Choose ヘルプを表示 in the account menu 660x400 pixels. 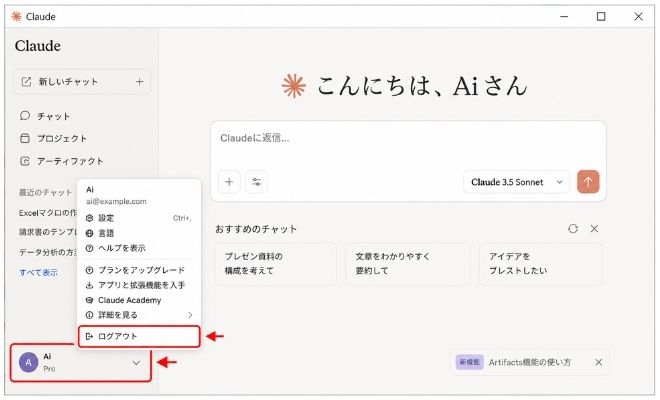coord(139,248)
